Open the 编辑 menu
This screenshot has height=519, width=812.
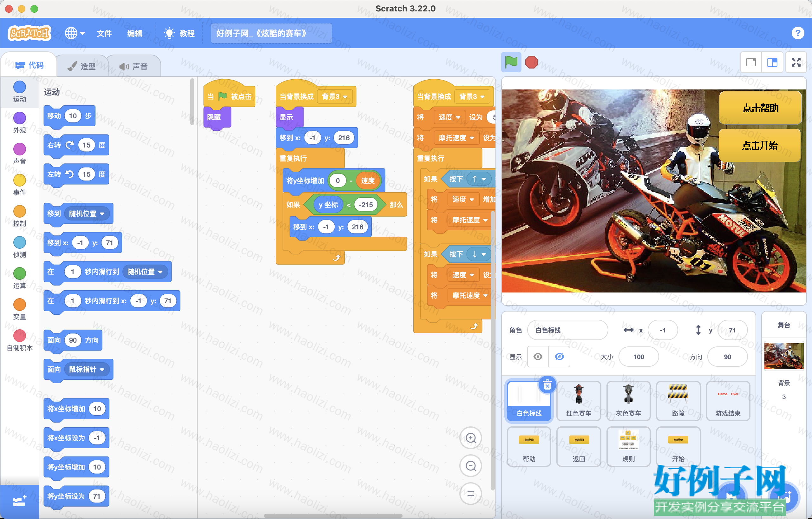coord(134,33)
